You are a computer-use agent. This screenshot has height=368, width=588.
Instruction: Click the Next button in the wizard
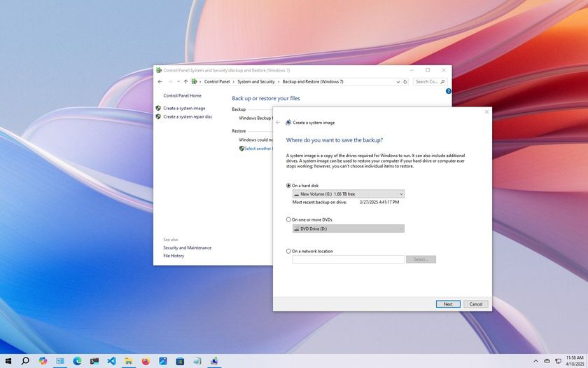pyautogui.click(x=448, y=304)
